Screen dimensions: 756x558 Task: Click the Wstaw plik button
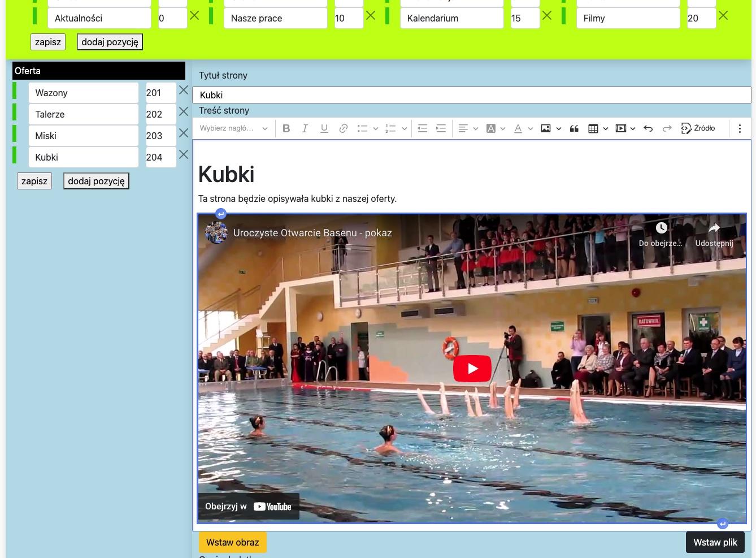715,542
